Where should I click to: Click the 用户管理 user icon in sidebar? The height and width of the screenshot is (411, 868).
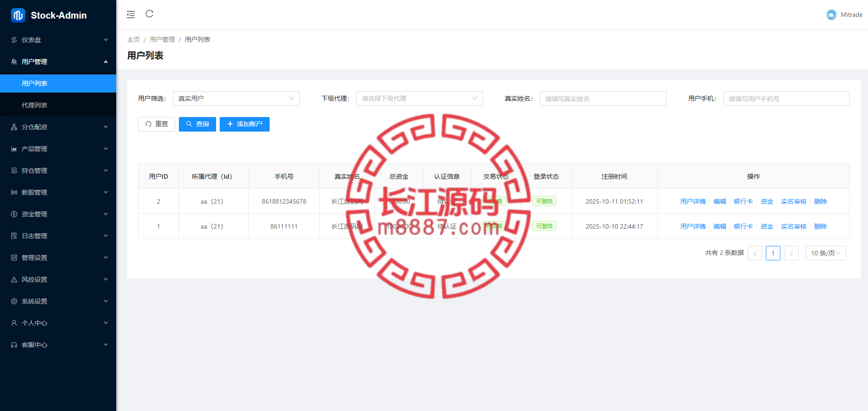(14, 62)
